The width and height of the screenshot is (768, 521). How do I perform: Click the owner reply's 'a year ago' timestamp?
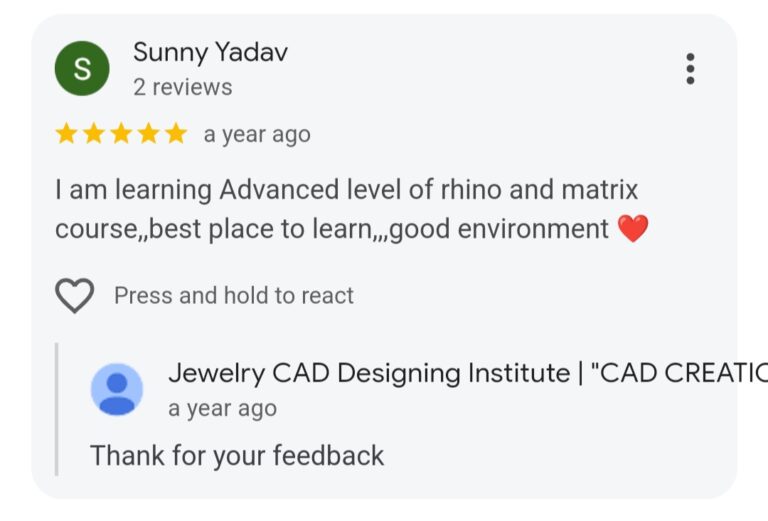[x=222, y=408]
